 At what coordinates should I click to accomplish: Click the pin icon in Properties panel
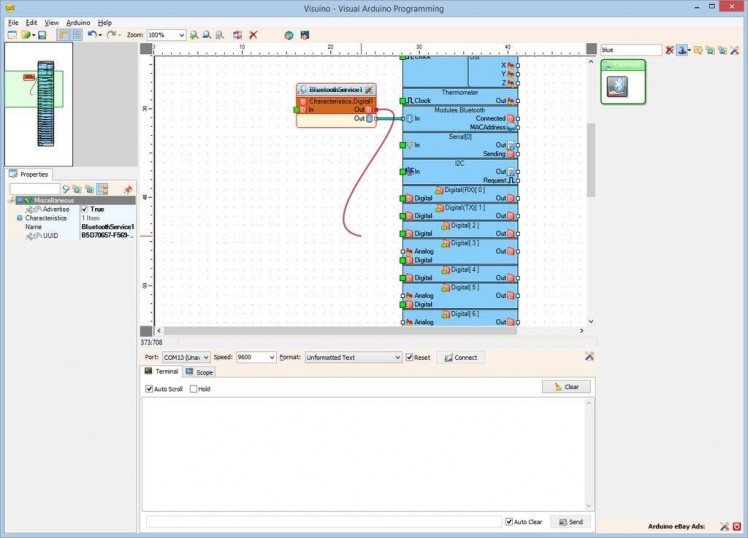point(127,189)
